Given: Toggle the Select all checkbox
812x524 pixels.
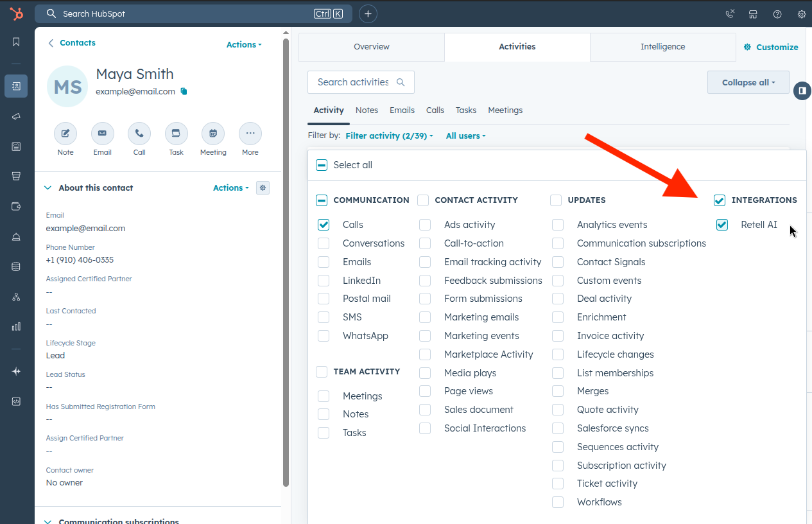Looking at the screenshot, I should (x=322, y=165).
